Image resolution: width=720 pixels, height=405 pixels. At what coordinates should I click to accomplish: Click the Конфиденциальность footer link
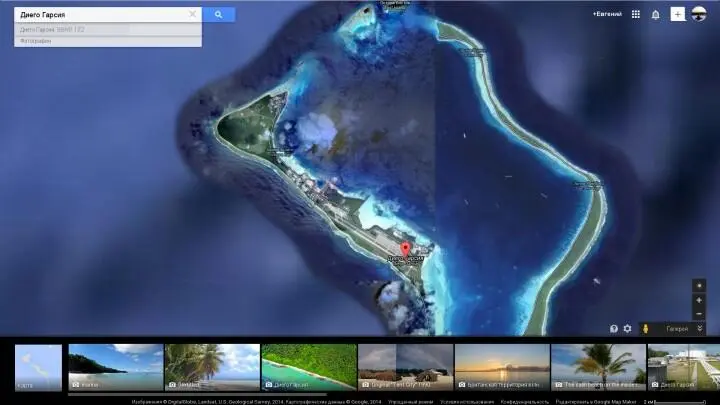click(x=524, y=401)
